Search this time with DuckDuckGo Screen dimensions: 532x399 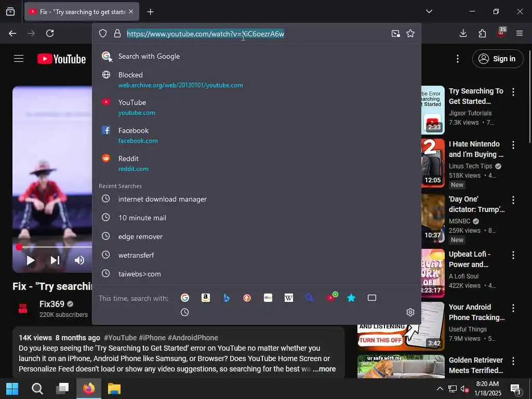(247, 298)
